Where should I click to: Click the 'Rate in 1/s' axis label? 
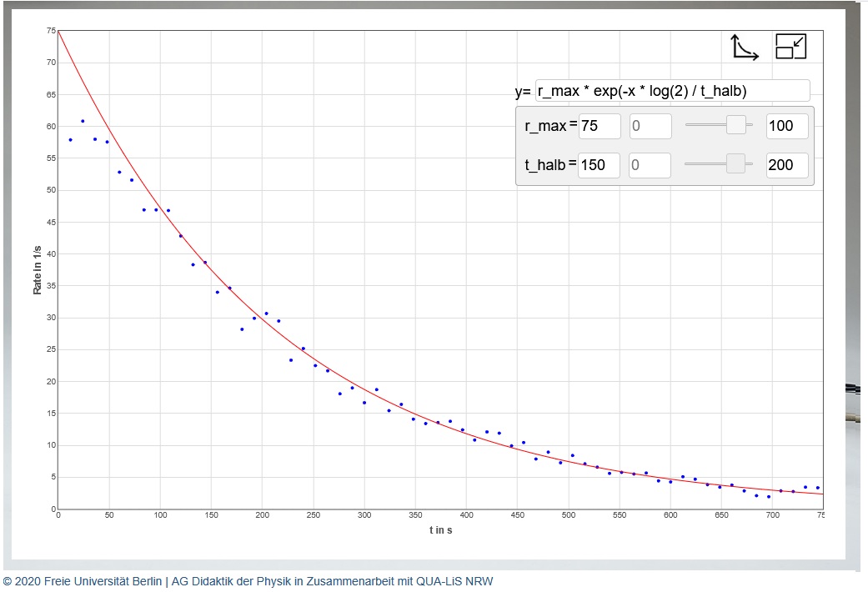click(37, 269)
